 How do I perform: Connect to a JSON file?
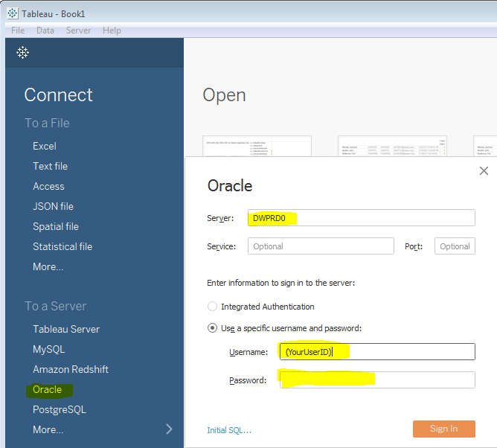(x=54, y=206)
